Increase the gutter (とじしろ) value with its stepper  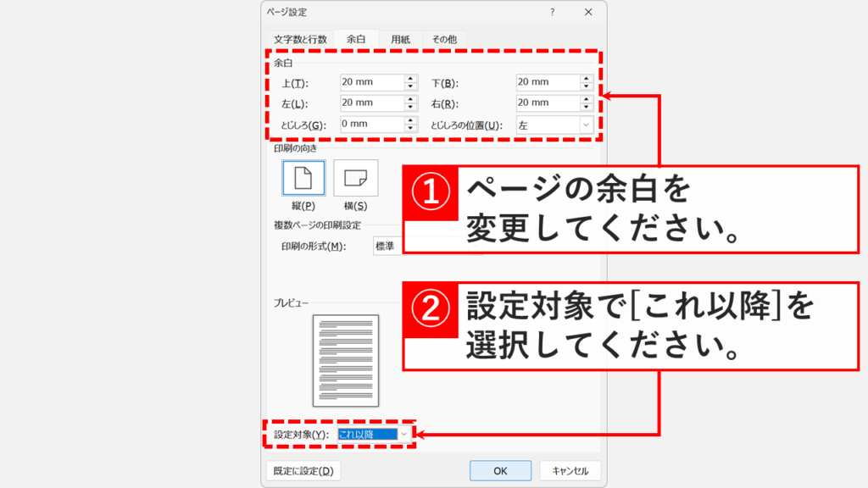point(410,120)
